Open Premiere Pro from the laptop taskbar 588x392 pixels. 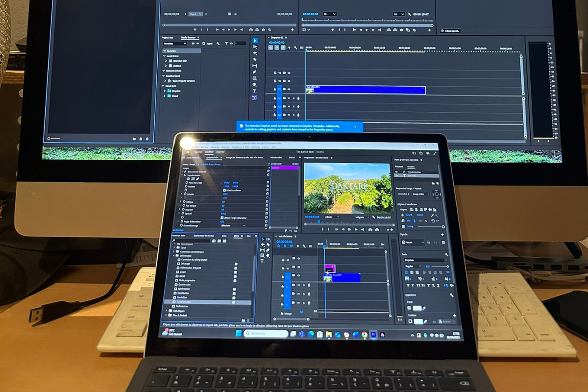(373, 335)
